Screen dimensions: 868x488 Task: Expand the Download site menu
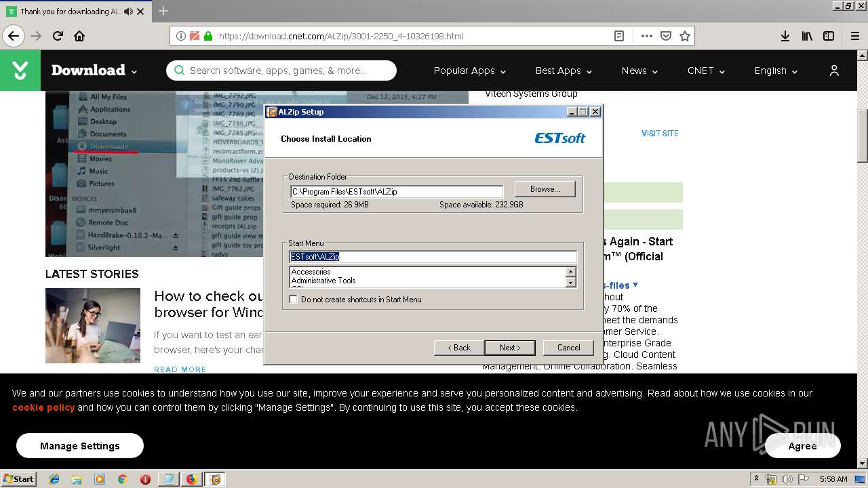[94, 70]
